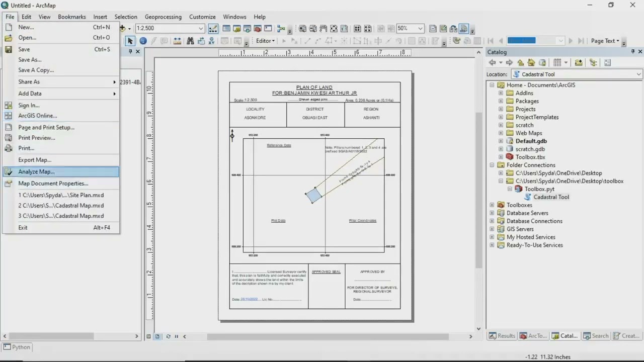
Task: Click the Data Driven Pages page field
Action: click(x=536, y=41)
